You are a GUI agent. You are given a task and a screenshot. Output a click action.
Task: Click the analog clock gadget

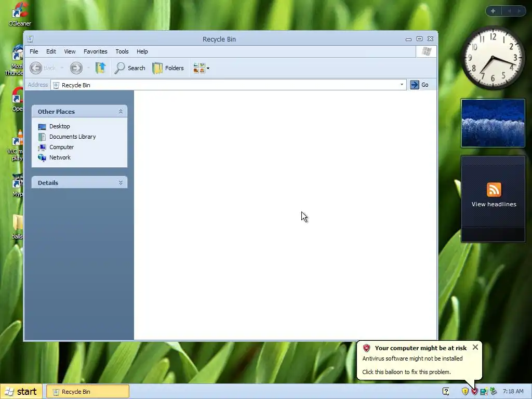tap(493, 58)
